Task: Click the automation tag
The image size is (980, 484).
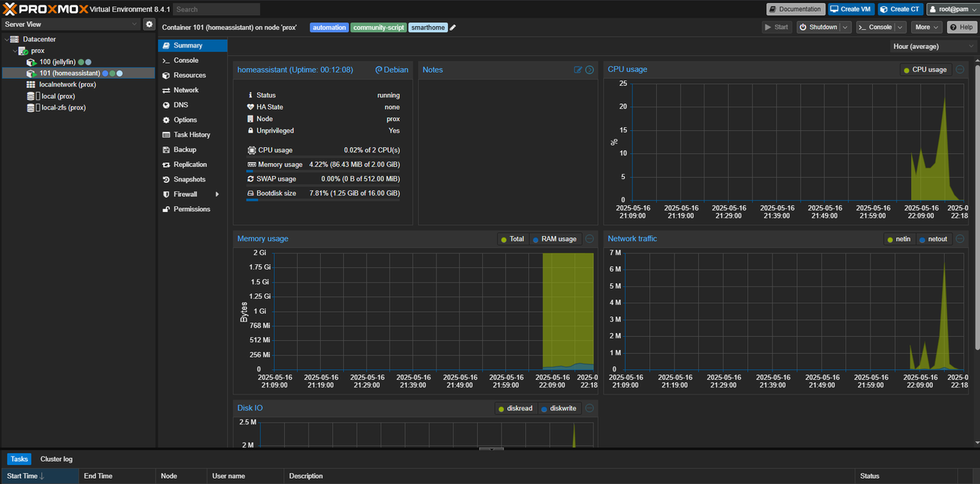Action: [x=329, y=28]
